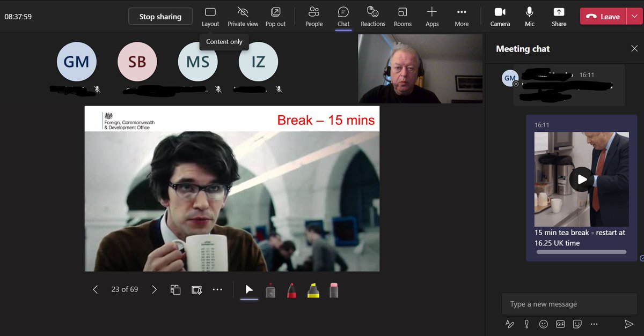Pop out the shared content

coord(275,17)
